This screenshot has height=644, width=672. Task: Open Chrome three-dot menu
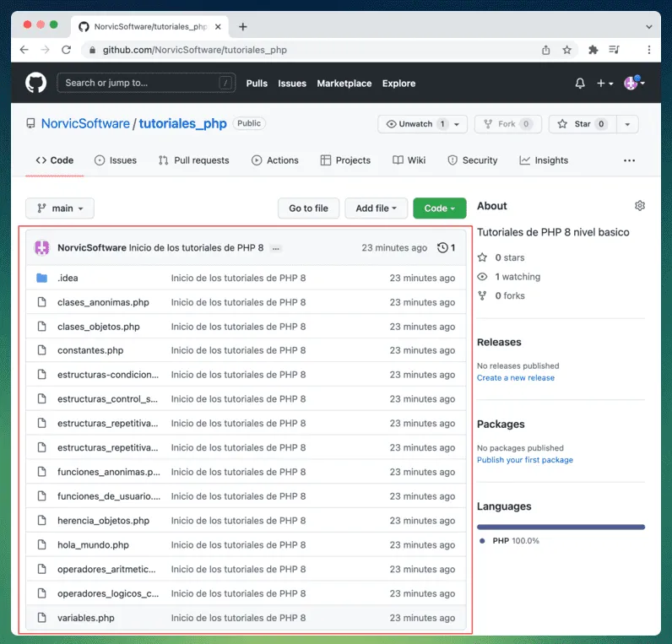pos(649,50)
